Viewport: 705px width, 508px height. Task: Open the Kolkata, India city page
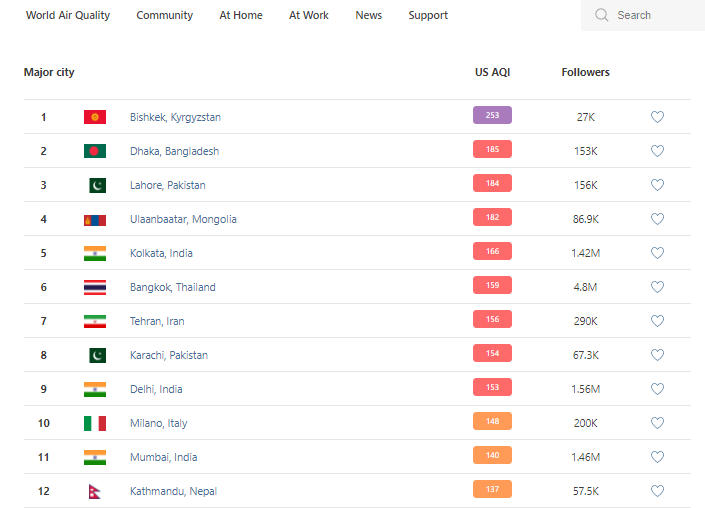point(161,253)
